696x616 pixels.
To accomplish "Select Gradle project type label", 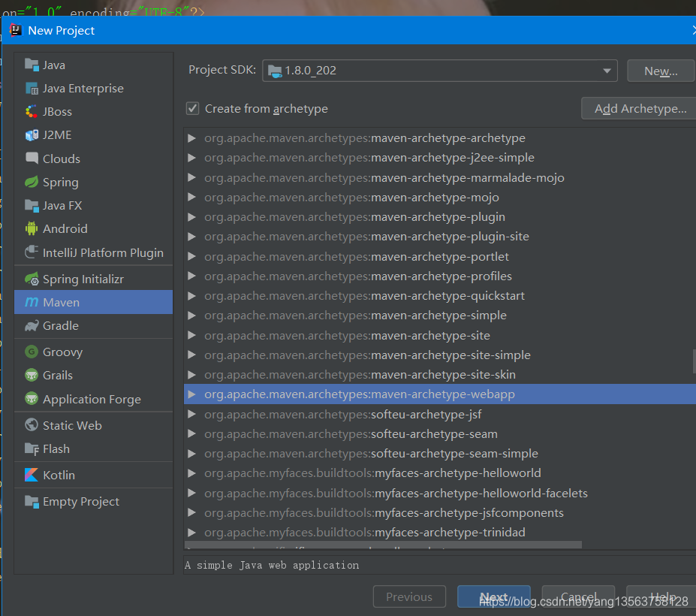I will 60,326.
